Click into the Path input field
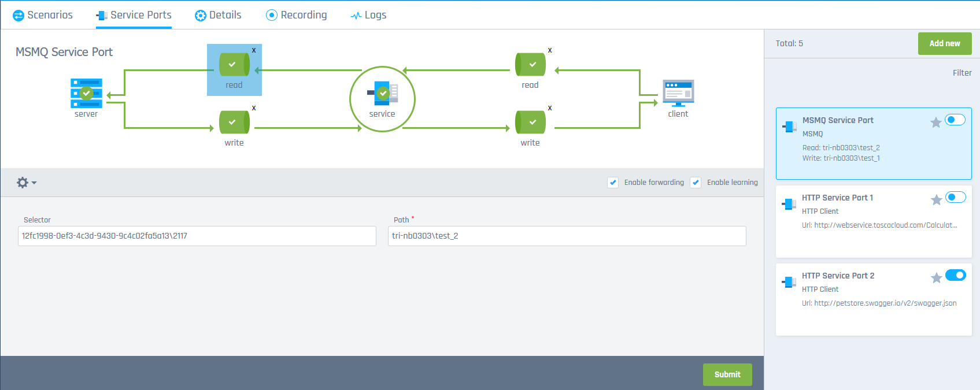 (567, 236)
